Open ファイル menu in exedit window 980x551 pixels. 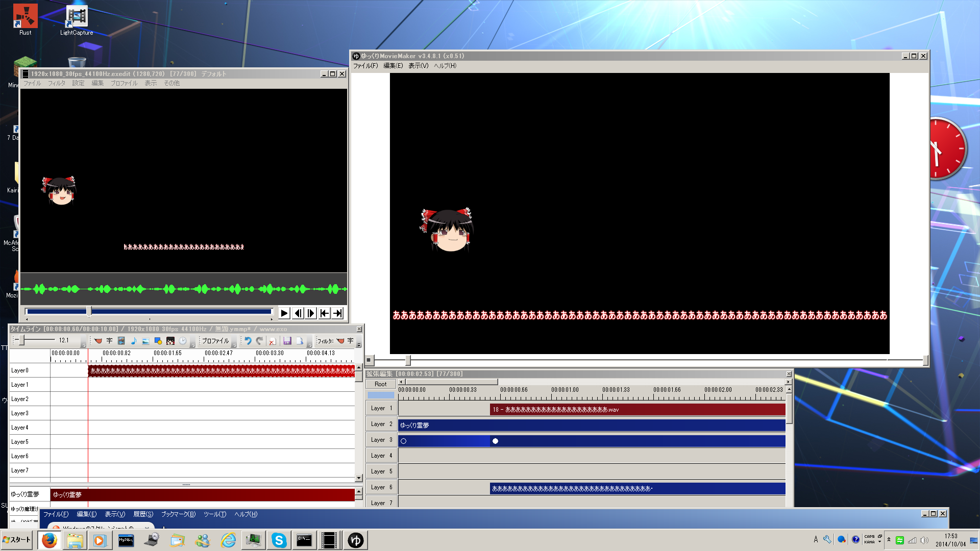tap(32, 83)
